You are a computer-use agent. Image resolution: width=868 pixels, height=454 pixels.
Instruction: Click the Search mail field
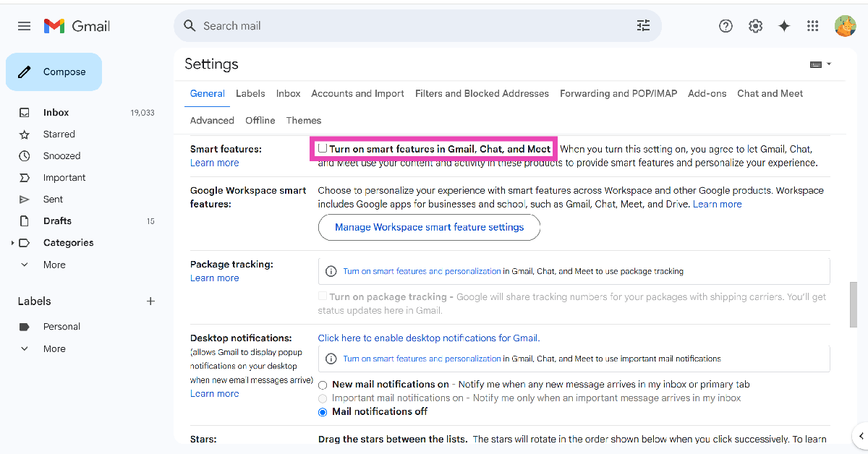pos(416,26)
